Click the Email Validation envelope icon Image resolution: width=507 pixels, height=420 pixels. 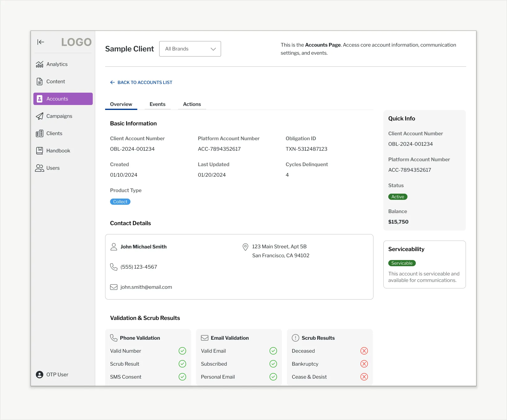[205, 338]
